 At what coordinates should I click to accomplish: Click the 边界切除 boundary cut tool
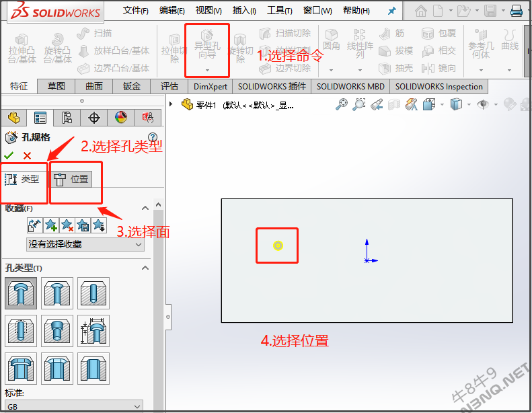point(285,68)
